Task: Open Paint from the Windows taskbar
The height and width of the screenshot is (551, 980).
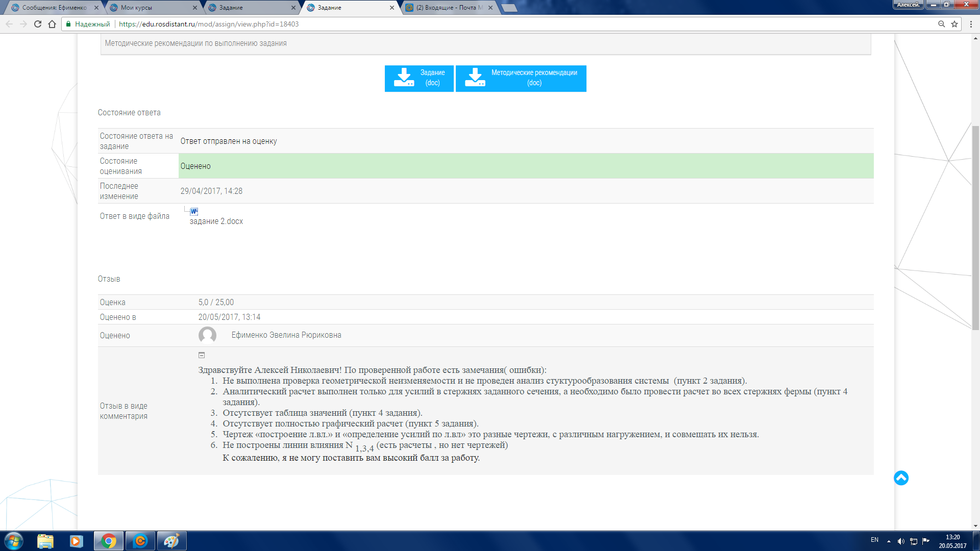Action: pyautogui.click(x=171, y=541)
